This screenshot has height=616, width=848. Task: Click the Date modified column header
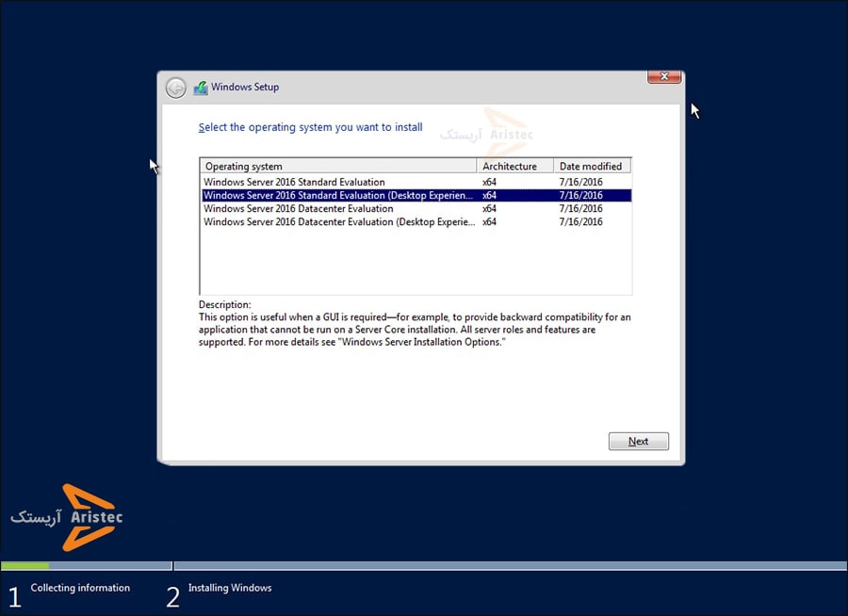coord(592,166)
